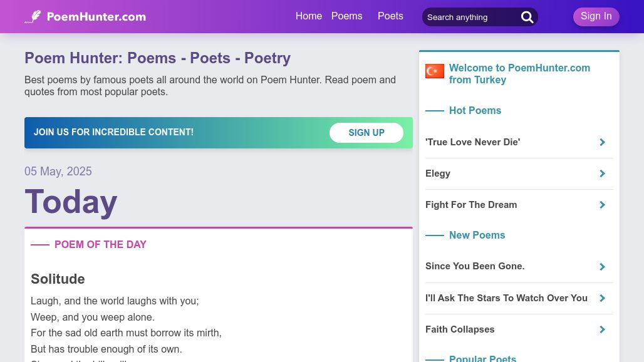644x362 pixels.
Task: Click the POEM OF THE DAY label
Action: [x=101, y=245]
